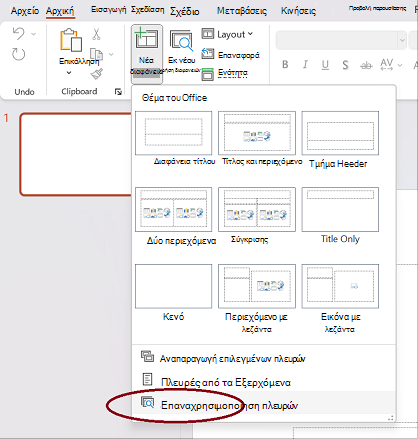Switch to the Σχεδίαση tab
The image size is (418, 439).
pos(147,10)
